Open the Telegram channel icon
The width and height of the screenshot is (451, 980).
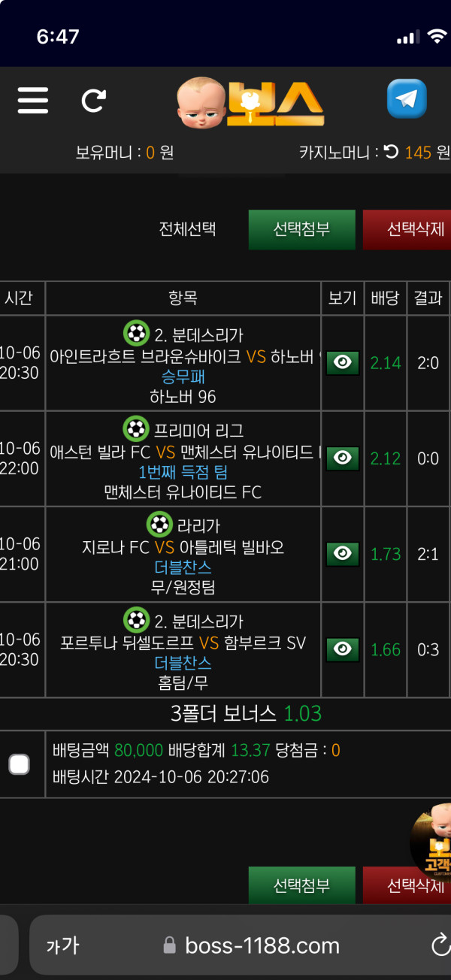click(x=407, y=100)
